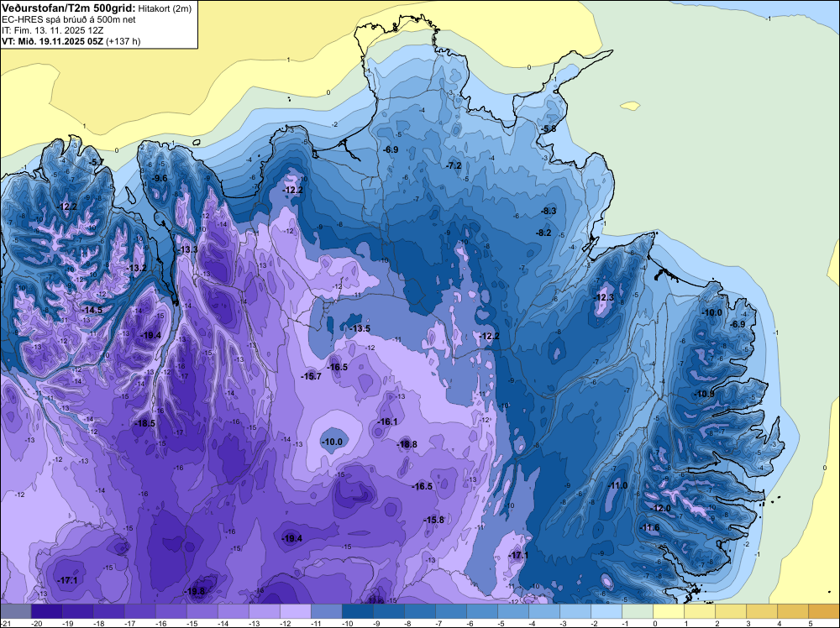Click the -11.6 temperature label

[650, 527]
